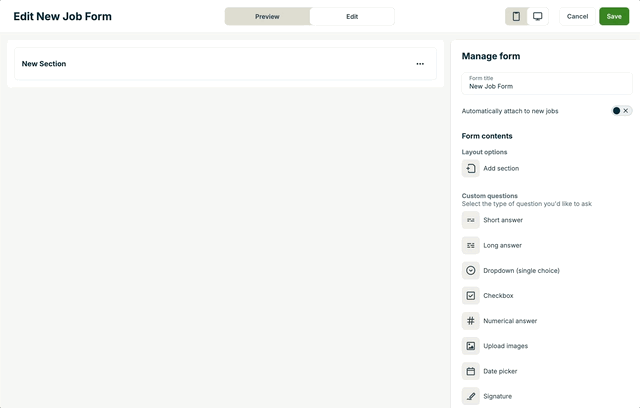The image size is (640, 408).
Task: Save the job form
Action: click(614, 17)
